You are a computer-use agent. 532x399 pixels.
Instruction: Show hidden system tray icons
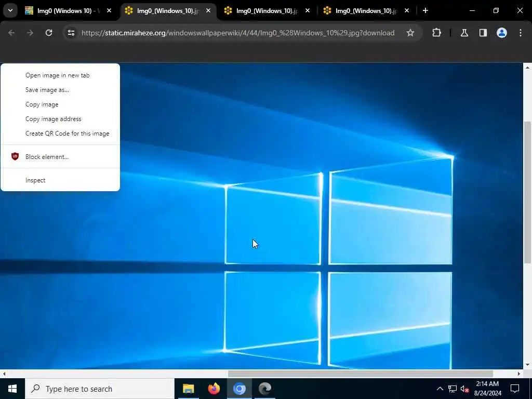(440, 389)
